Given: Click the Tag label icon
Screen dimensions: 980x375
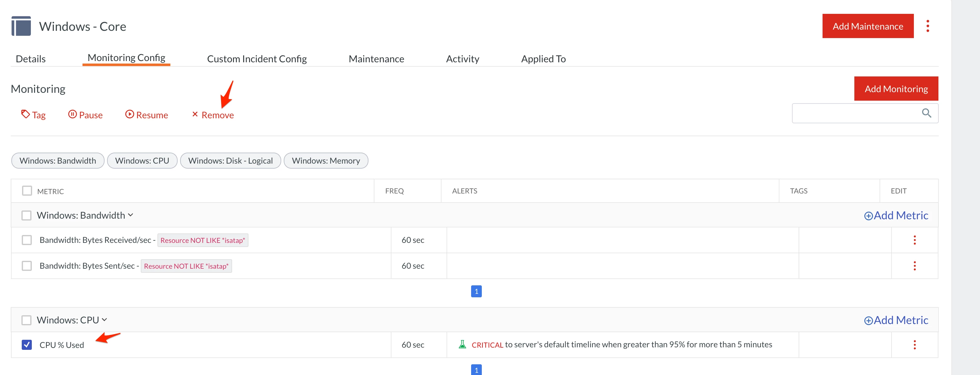Looking at the screenshot, I should click(x=26, y=114).
